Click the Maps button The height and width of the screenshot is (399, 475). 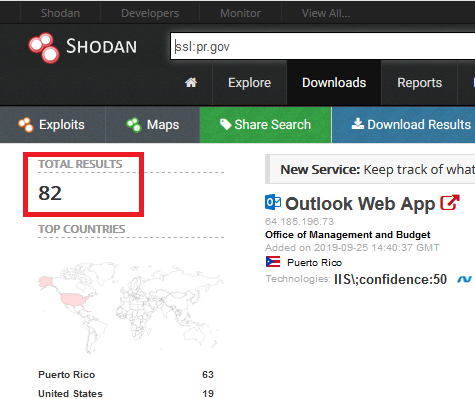153,125
